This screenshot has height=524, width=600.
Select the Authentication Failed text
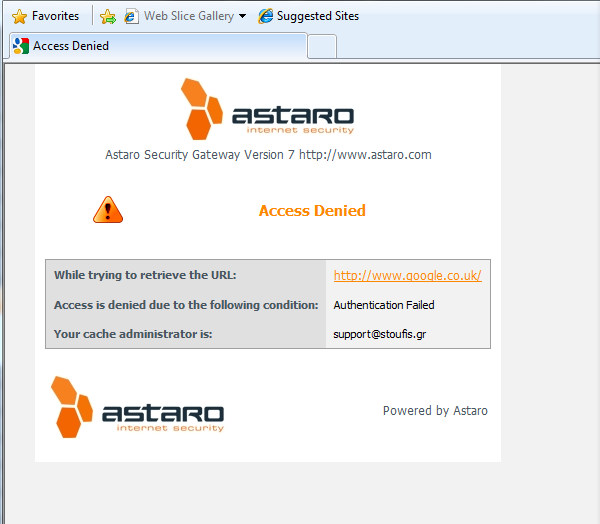click(x=384, y=305)
